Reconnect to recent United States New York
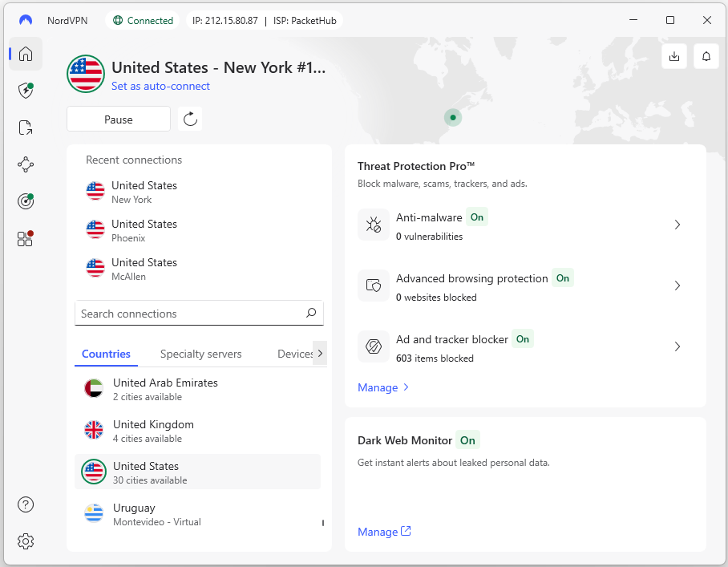Image resolution: width=728 pixels, height=567 pixels. click(200, 192)
